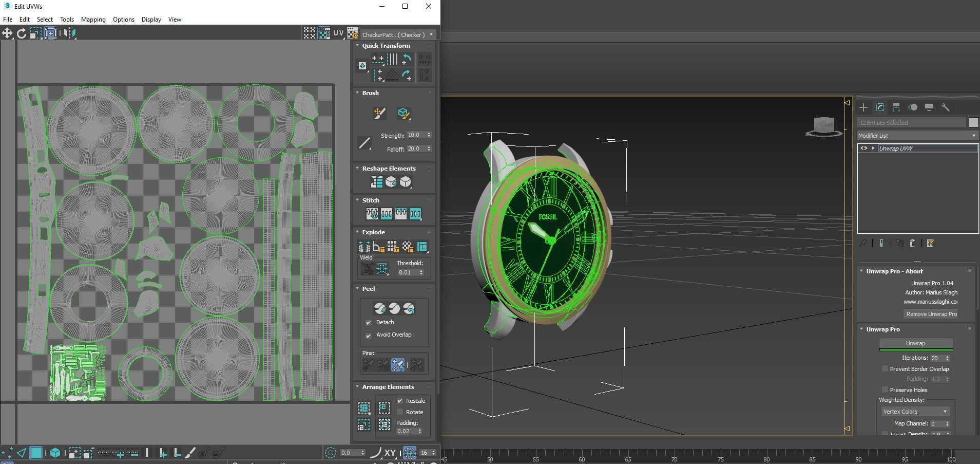Image resolution: width=980 pixels, height=464 pixels.
Task: Open the File menu
Action: (x=8, y=20)
